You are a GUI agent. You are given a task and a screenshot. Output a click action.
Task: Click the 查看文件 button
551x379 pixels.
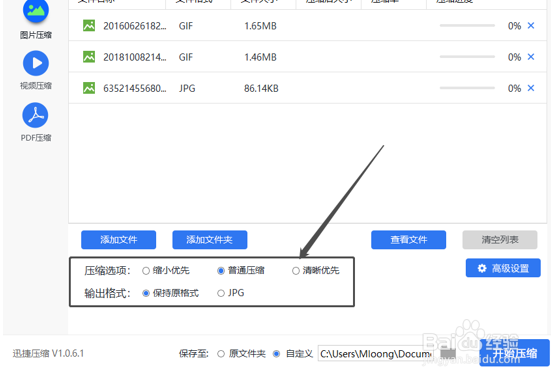pyautogui.click(x=409, y=240)
